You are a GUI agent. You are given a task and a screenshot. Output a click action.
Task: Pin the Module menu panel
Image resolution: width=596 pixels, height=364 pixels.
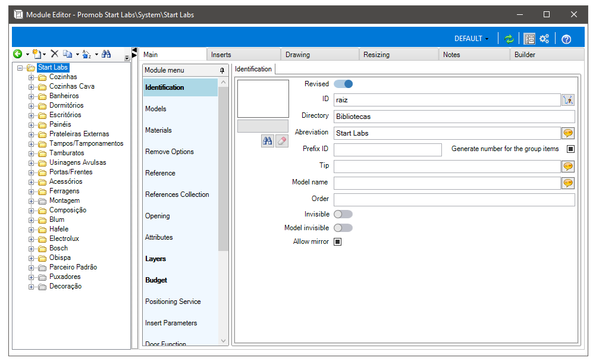222,70
